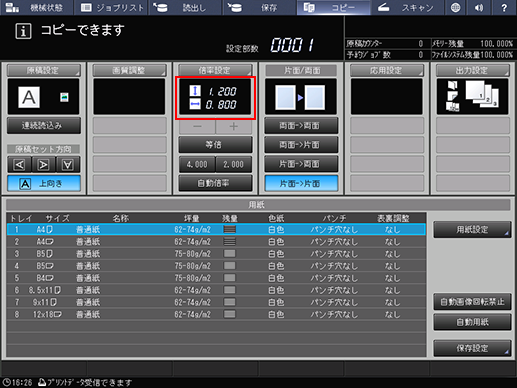Viewport: 517px width, 388px height.
Task: Select 上向き upward original direction
Action: coord(44,183)
